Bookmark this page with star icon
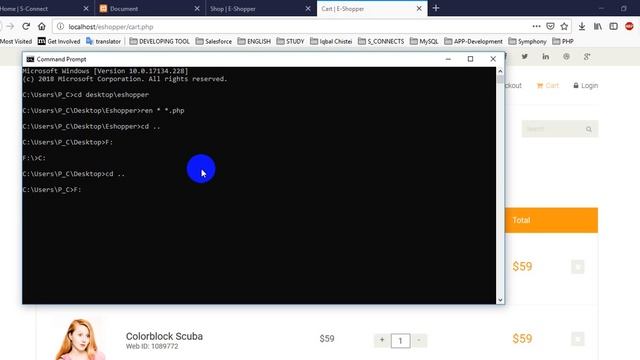The width and height of the screenshot is (640, 360). point(564,27)
